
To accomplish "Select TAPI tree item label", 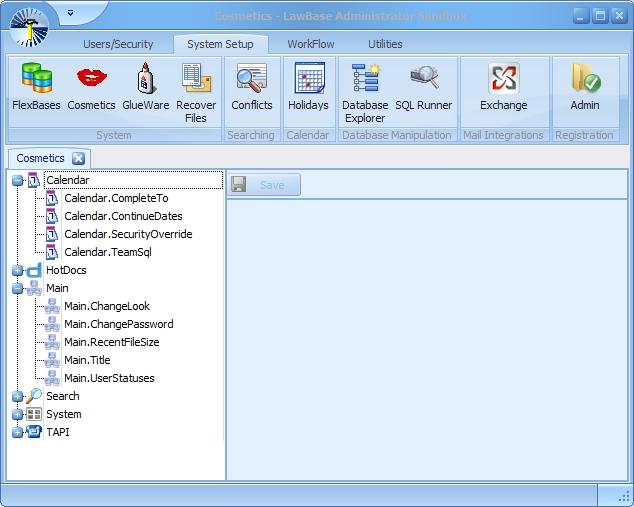I will pyautogui.click(x=58, y=432).
